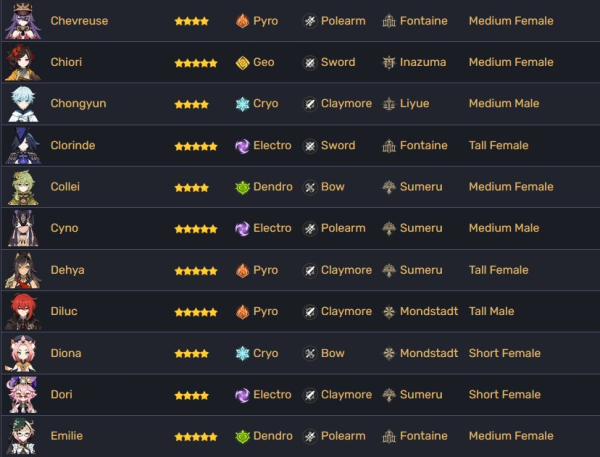Click Emilie's Fontaine region icon

click(389, 437)
